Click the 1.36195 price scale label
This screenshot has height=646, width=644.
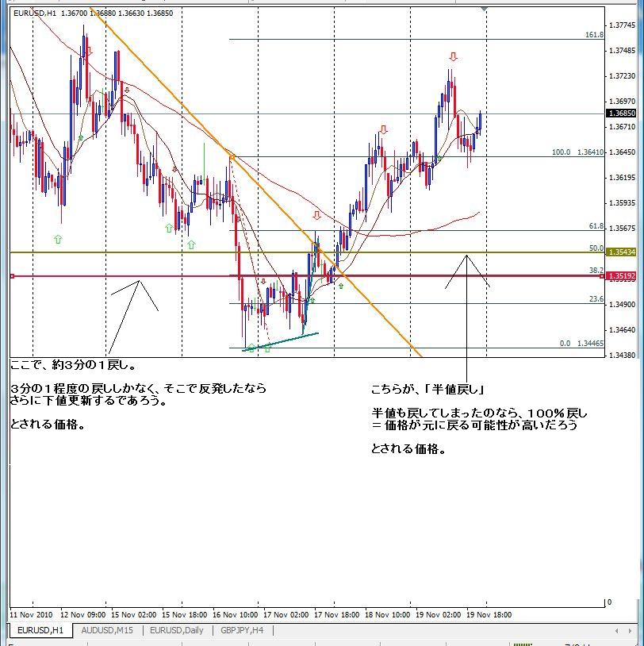(622, 177)
